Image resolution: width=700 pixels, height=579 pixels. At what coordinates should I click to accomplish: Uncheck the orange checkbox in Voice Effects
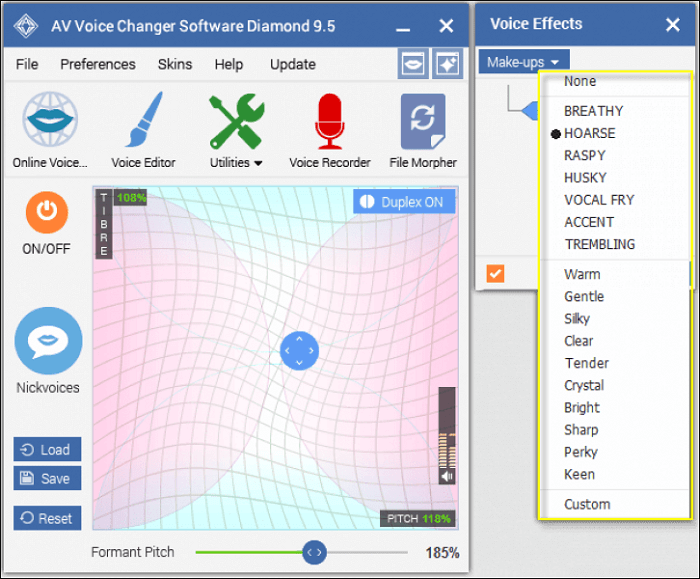(495, 273)
